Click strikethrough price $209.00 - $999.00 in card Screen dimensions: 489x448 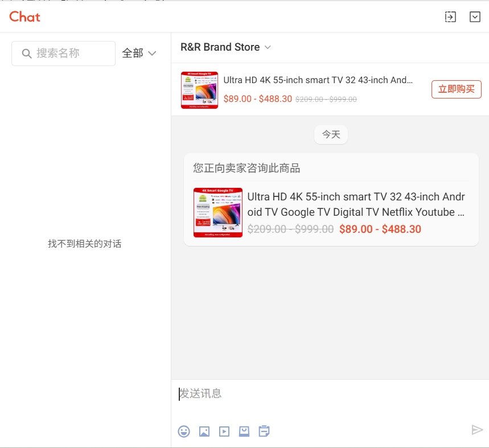click(x=290, y=229)
